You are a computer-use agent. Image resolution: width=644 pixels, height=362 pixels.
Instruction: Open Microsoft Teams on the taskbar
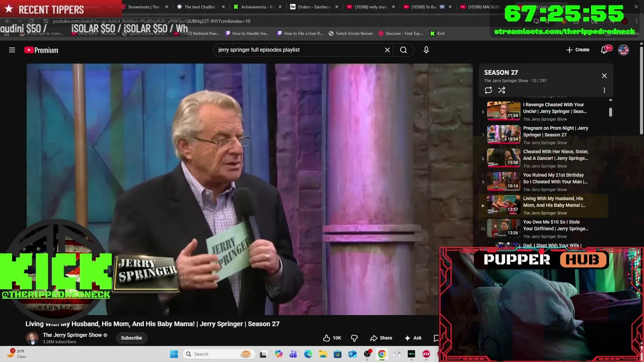[x=293, y=354]
